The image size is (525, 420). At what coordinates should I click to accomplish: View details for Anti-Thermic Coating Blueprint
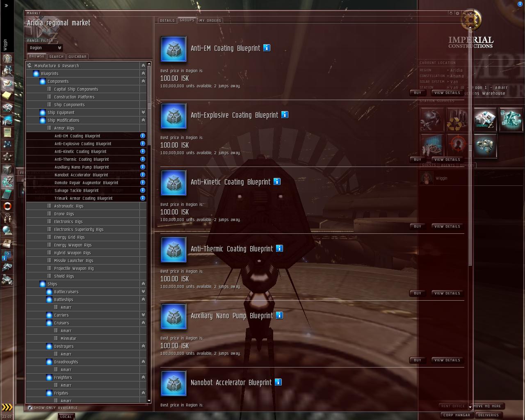coord(447,293)
